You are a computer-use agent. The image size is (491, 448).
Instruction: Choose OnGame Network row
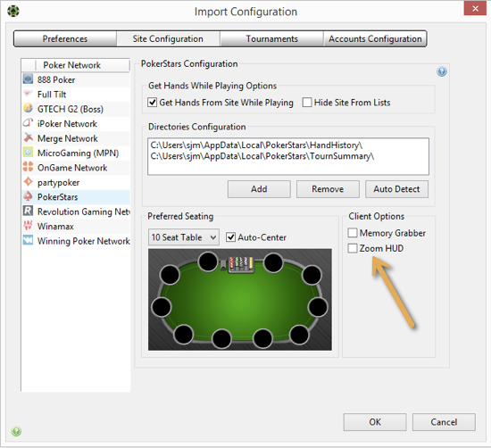pos(76,168)
